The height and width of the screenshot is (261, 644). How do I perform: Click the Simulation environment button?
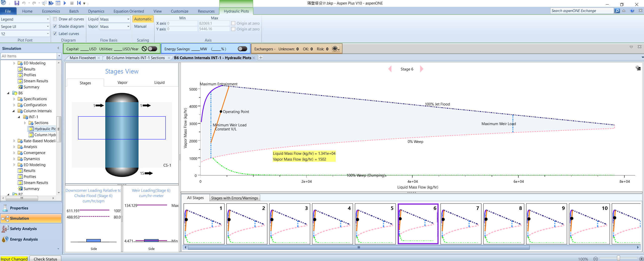click(31, 218)
